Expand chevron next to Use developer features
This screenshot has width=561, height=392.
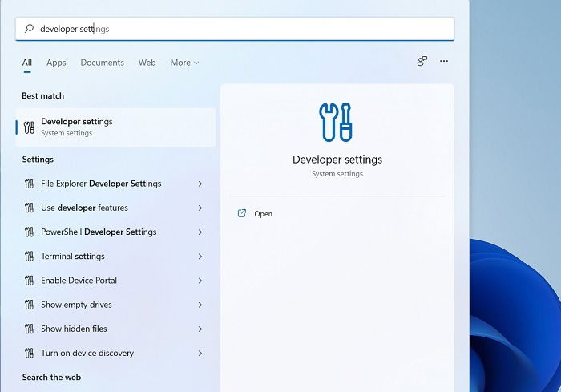point(200,208)
